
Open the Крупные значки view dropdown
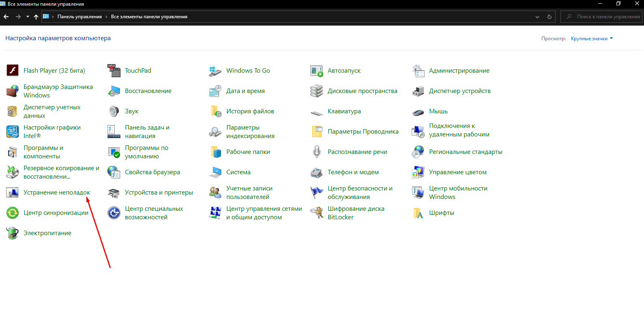(x=592, y=39)
